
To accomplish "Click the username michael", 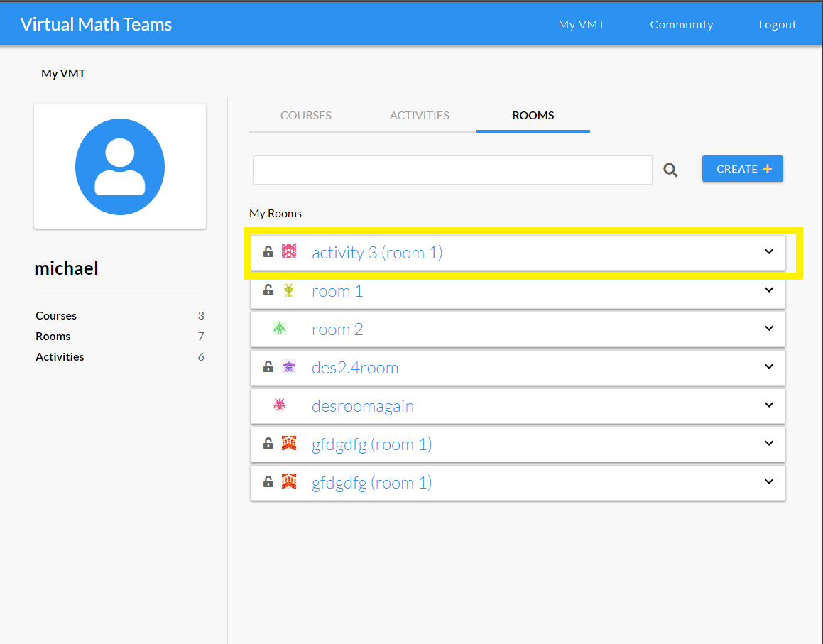I will click(66, 268).
